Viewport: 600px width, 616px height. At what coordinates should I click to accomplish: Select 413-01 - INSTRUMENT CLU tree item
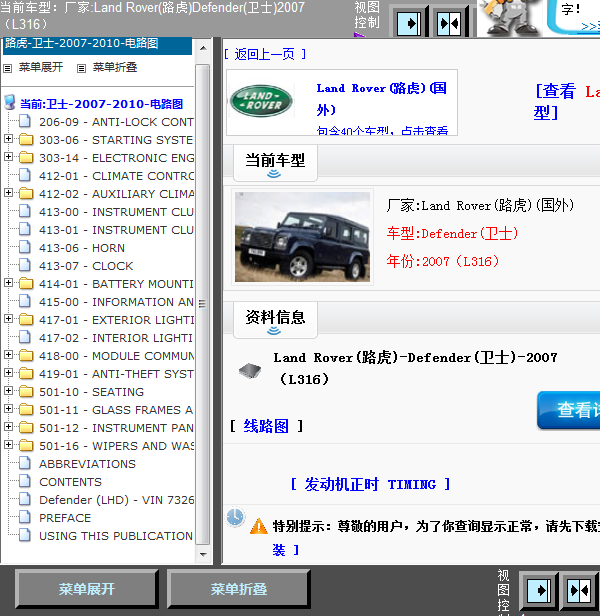click(x=116, y=229)
